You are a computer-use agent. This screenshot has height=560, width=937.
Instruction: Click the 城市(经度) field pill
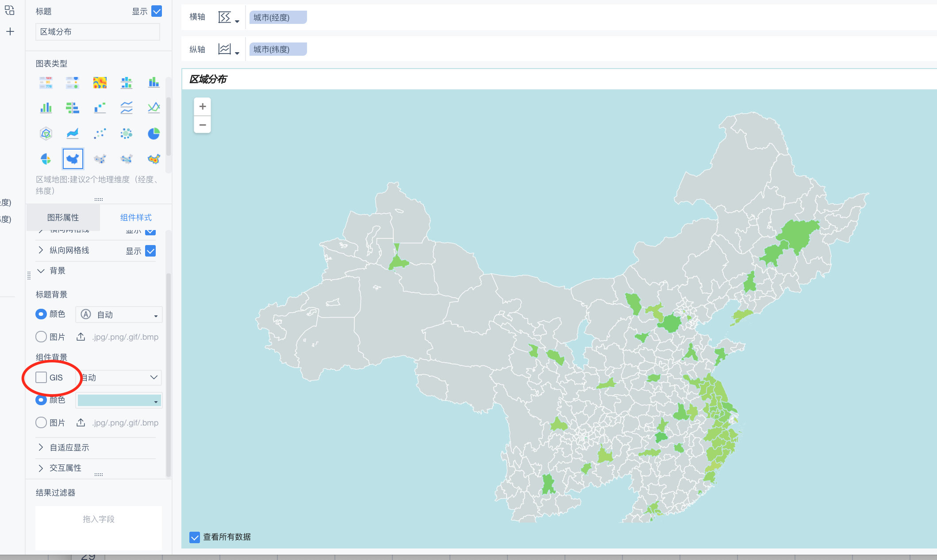click(278, 18)
